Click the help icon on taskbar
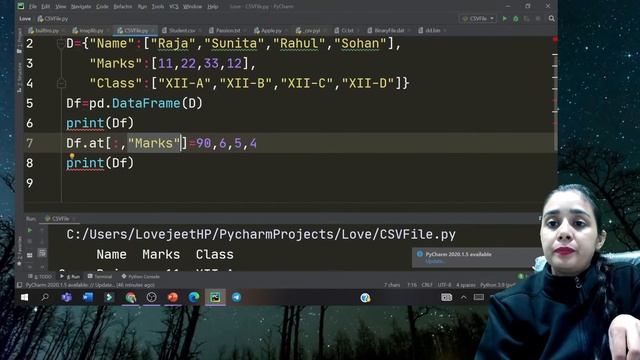 pyautogui.click(x=365, y=298)
